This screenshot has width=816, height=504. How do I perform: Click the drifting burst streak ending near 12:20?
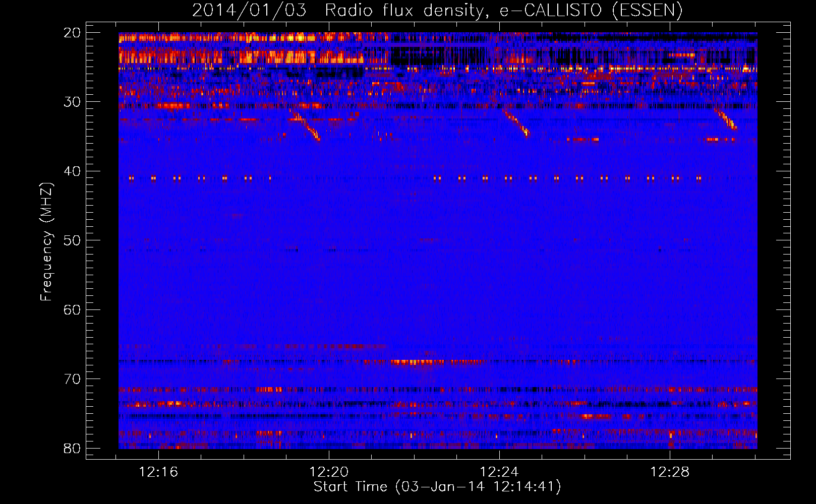point(305,124)
